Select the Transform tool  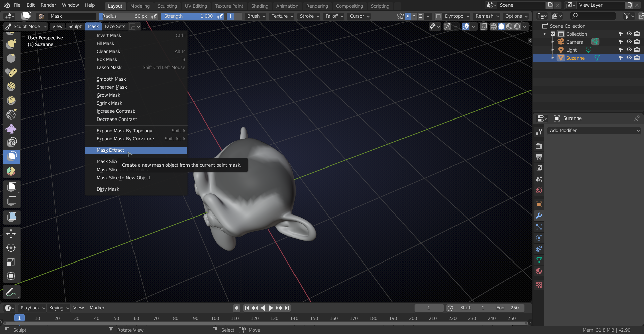(11, 276)
